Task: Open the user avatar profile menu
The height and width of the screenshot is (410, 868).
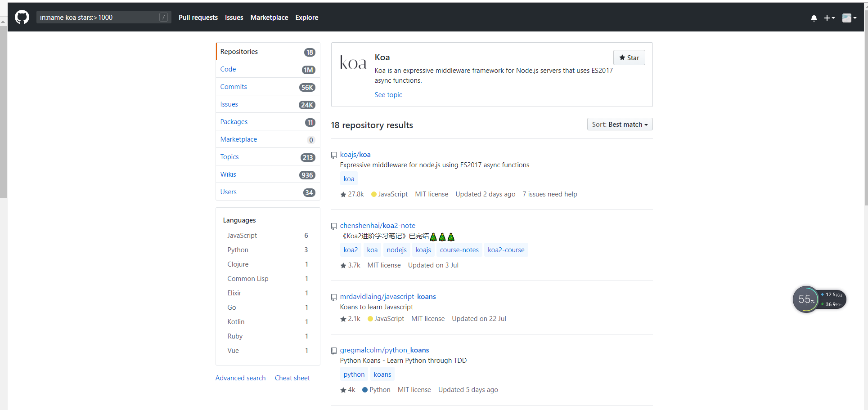Action: (x=849, y=18)
